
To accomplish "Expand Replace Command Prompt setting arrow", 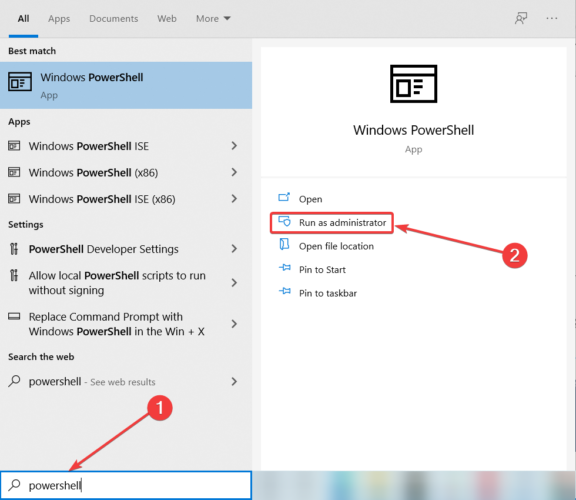I will pos(234,324).
